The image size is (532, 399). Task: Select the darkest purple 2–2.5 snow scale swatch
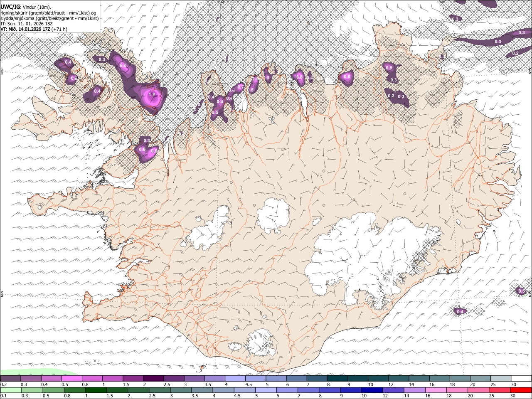click(x=154, y=379)
